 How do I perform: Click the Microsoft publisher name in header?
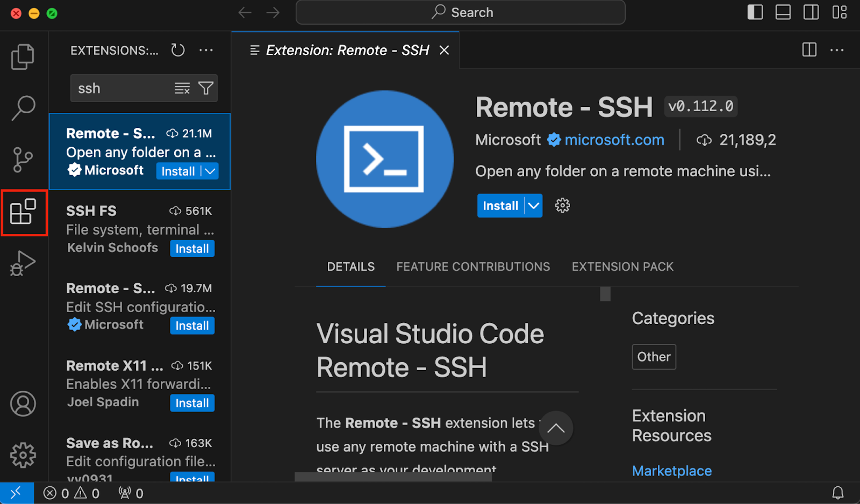click(x=508, y=140)
